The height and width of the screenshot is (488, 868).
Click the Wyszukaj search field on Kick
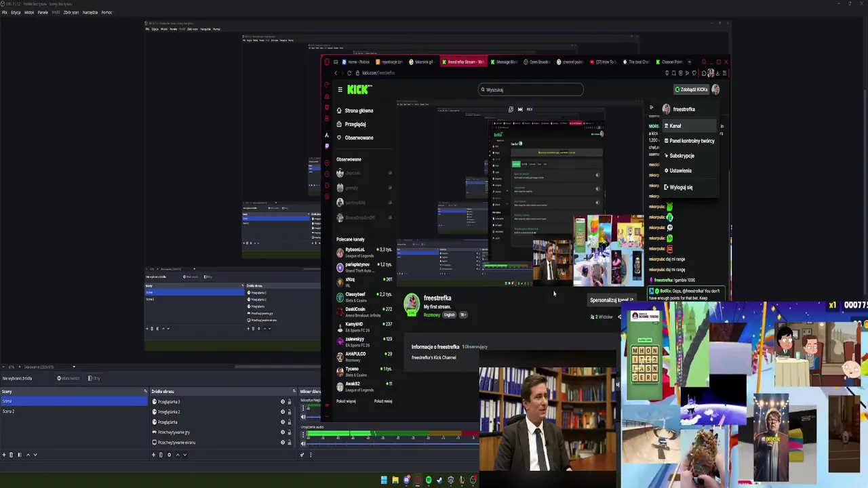(x=530, y=89)
